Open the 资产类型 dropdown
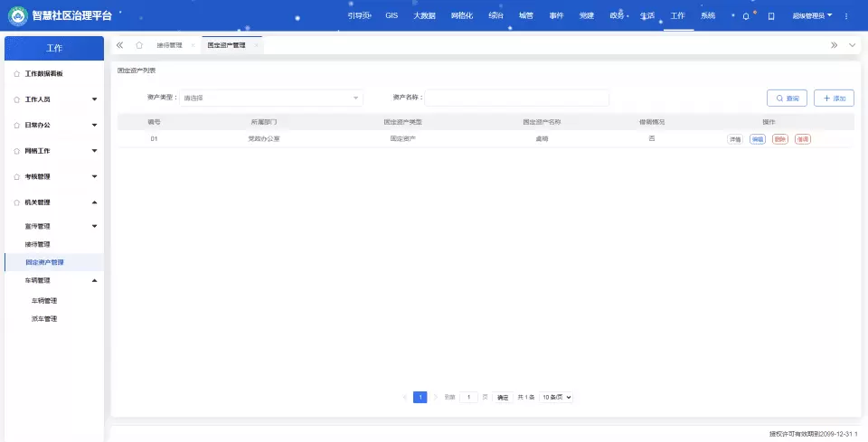868x442 pixels. pyautogui.click(x=271, y=98)
